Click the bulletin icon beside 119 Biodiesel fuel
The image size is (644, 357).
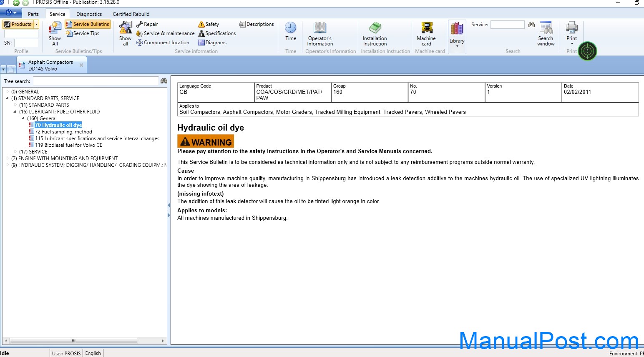(32, 145)
